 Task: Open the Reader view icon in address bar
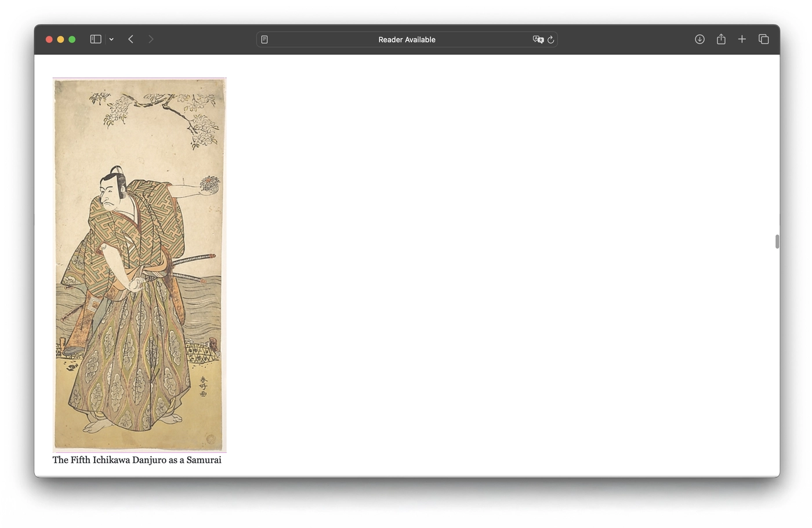pyautogui.click(x=264, y=39)
